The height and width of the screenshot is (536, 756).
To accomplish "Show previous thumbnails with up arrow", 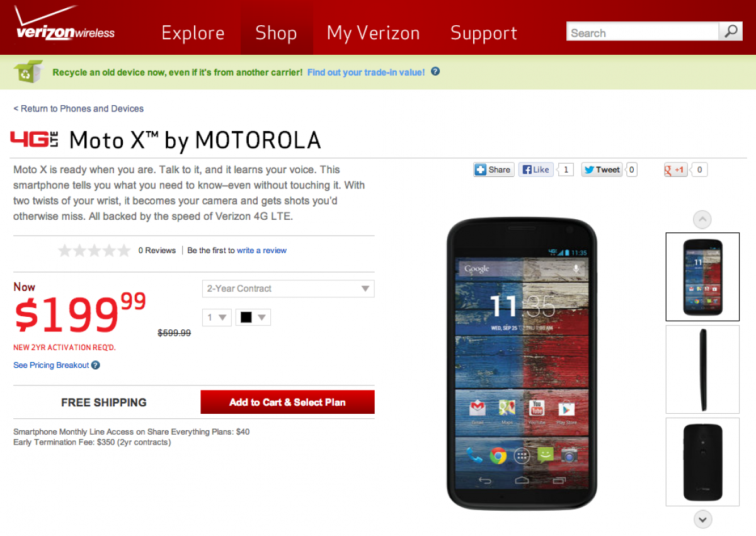I will point(702,219).
